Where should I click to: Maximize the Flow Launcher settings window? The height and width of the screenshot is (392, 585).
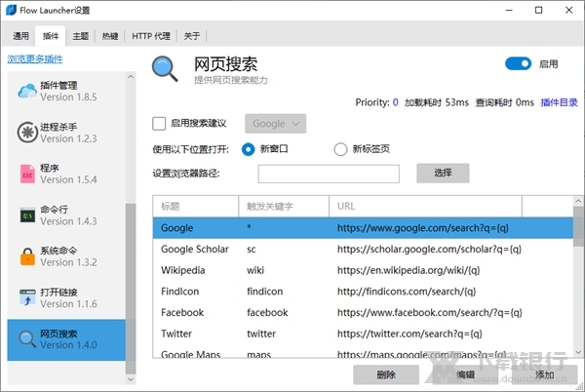tap(539, 10)
